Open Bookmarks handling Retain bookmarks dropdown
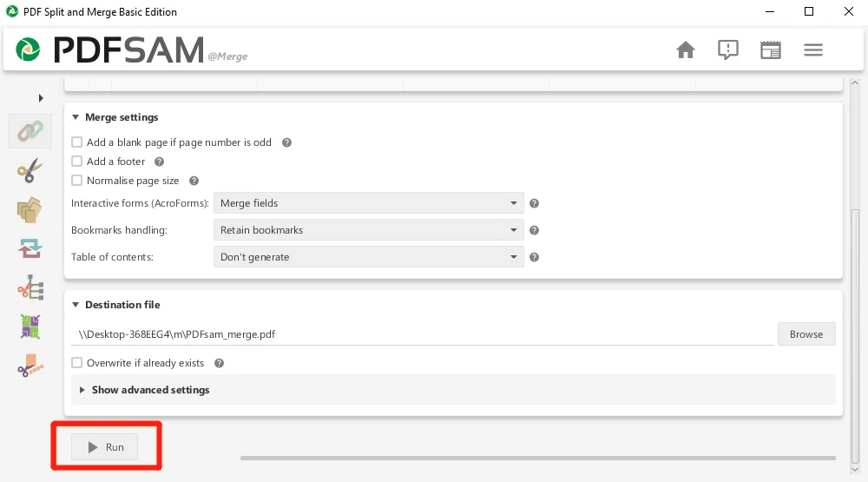The width and height of the screenshot is (868, 482). pyautogui.click(x=369, y=230)
